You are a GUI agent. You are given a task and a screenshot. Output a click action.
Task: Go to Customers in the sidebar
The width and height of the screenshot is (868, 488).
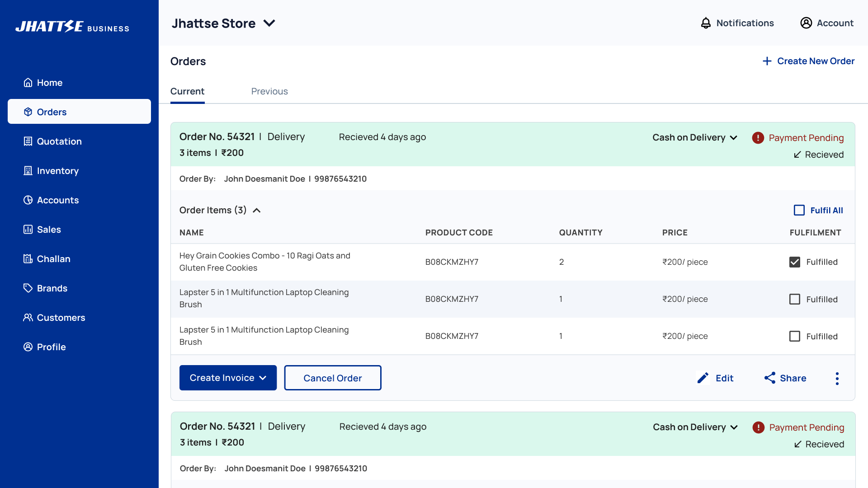click(61, 318)
